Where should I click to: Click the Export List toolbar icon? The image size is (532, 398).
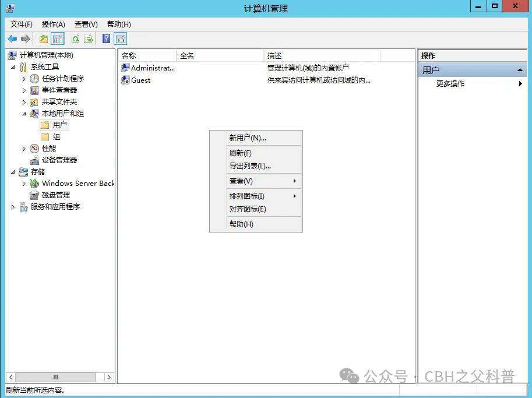pyautogui.click(x=89, y=39)
